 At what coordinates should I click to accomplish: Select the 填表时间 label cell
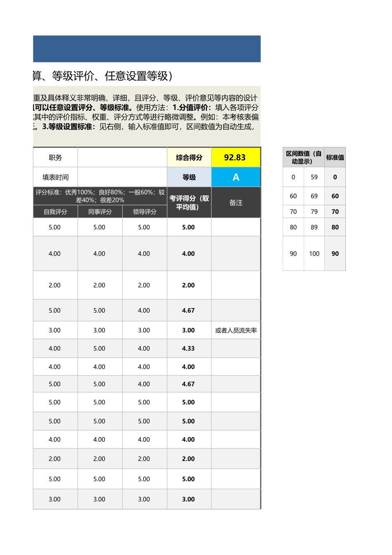tap(55, 177)
